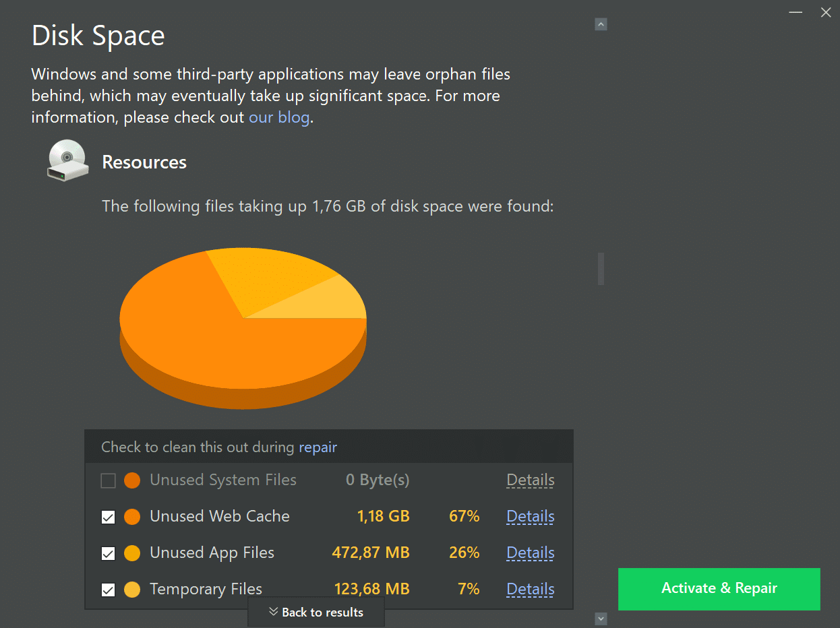
Task: Uncheck the Temporary Files checkbox
Action: [x=108, y=590]
